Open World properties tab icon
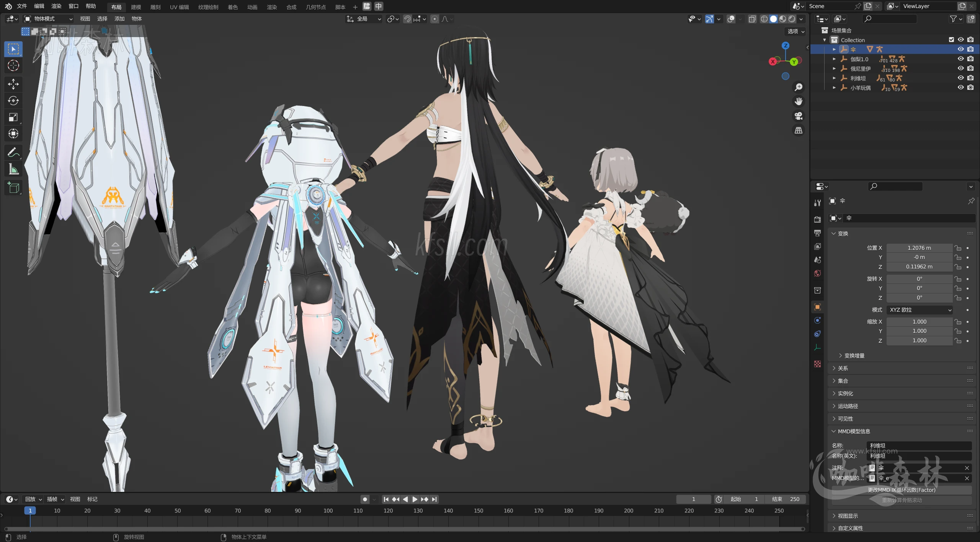 [817, 273]
